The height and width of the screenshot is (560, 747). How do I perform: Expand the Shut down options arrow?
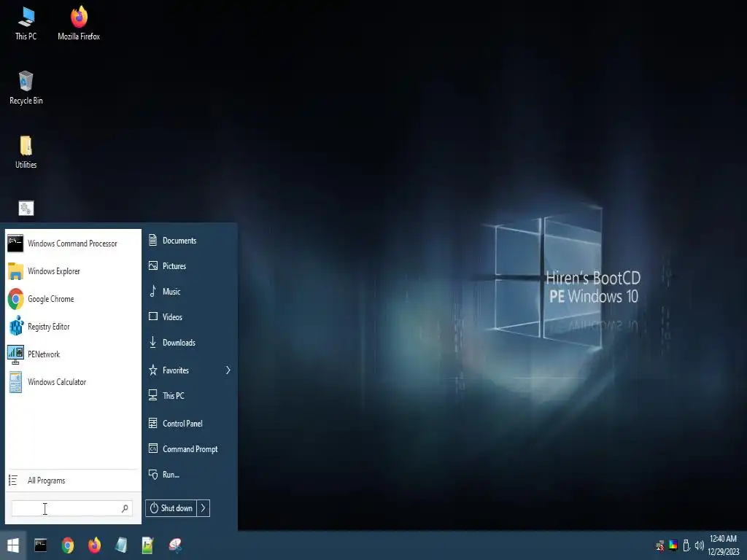click(204, 508)
